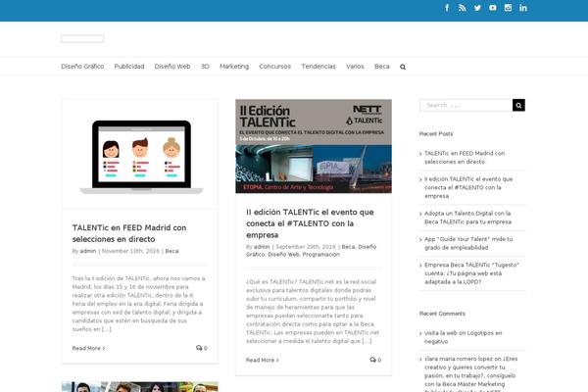Viewport: 588px width, 392px height.
Task: Open post title TALENTic en FEED Madrid con selecciones
Action: coord(129,233)
